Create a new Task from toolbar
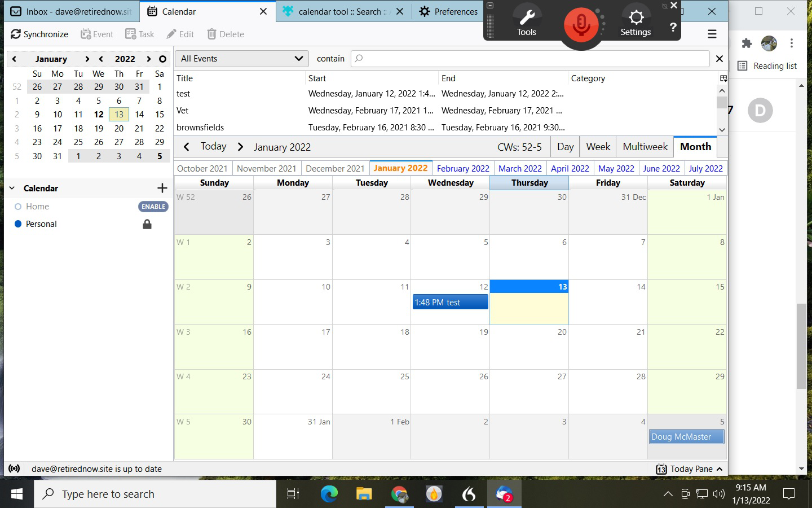 pyautogui.click(x=140, y=34)
